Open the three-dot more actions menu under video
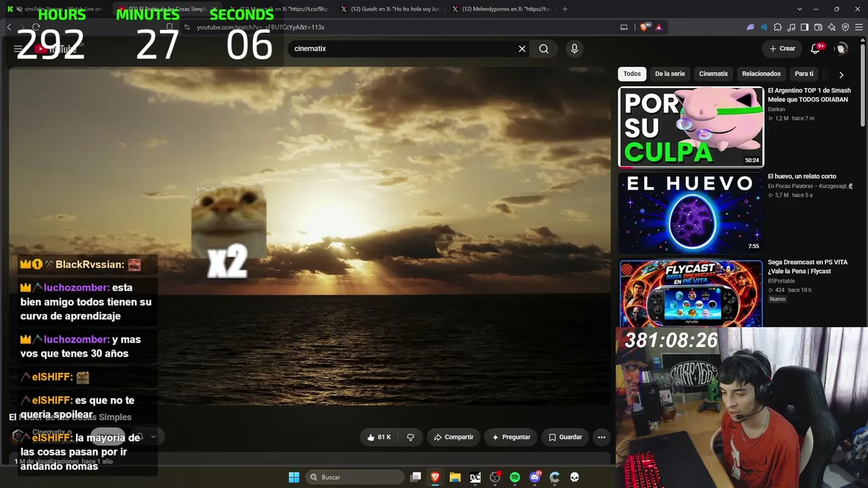This screenshot has width=868, height=488. (x=601, y=437)
